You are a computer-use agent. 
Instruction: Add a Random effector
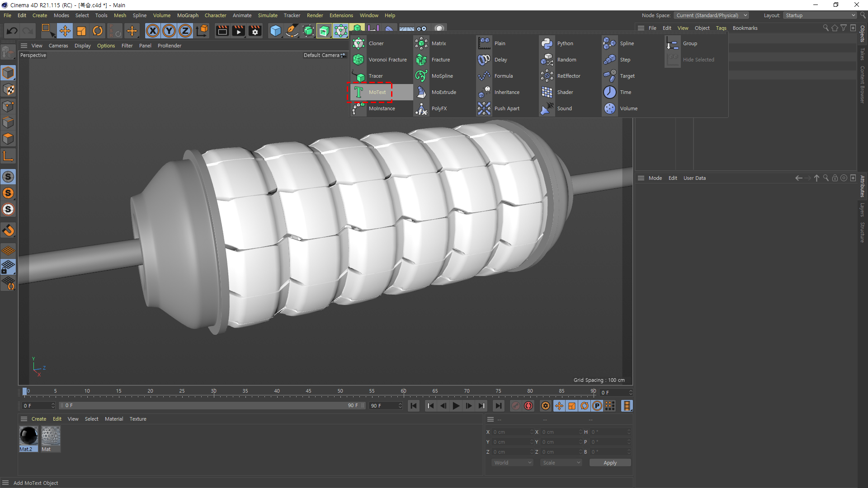click(x=566, y=60)
